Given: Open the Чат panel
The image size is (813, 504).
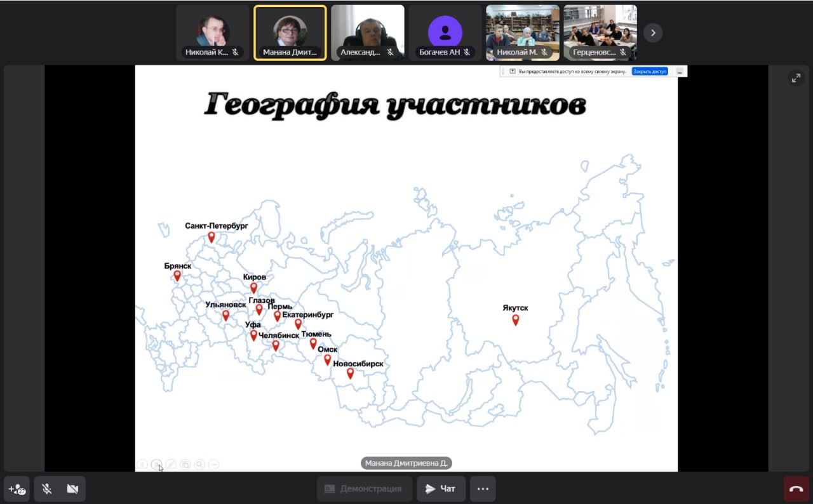Looking at the screenshot, I should (x=441, y=489).
